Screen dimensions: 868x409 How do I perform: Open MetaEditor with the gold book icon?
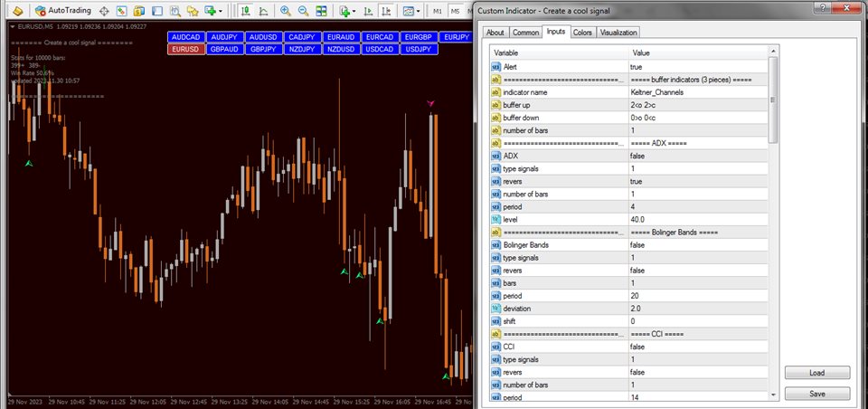tap(18, 11)
